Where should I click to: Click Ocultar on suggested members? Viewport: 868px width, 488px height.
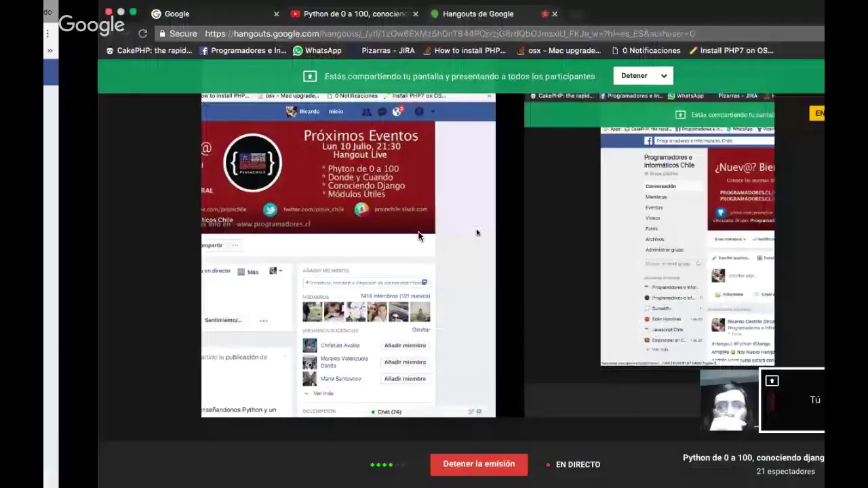pyautogui.click(x=421, y=330)
